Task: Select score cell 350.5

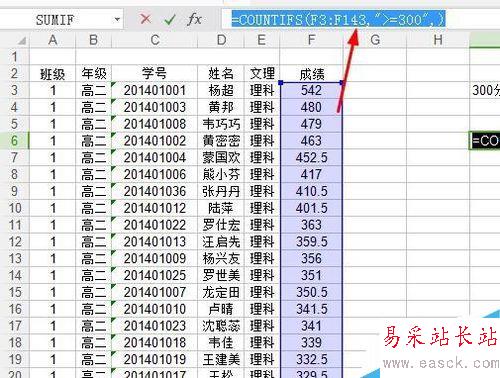Action: 311,292
